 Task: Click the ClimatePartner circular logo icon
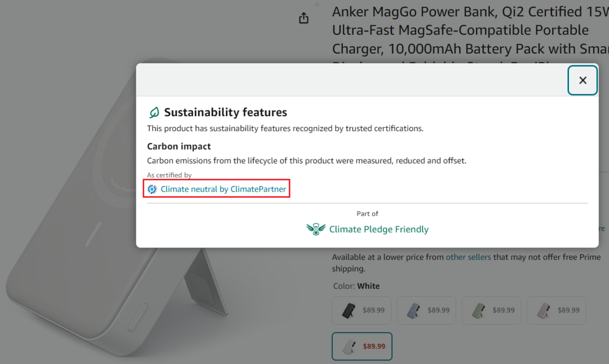coord(152,189)
